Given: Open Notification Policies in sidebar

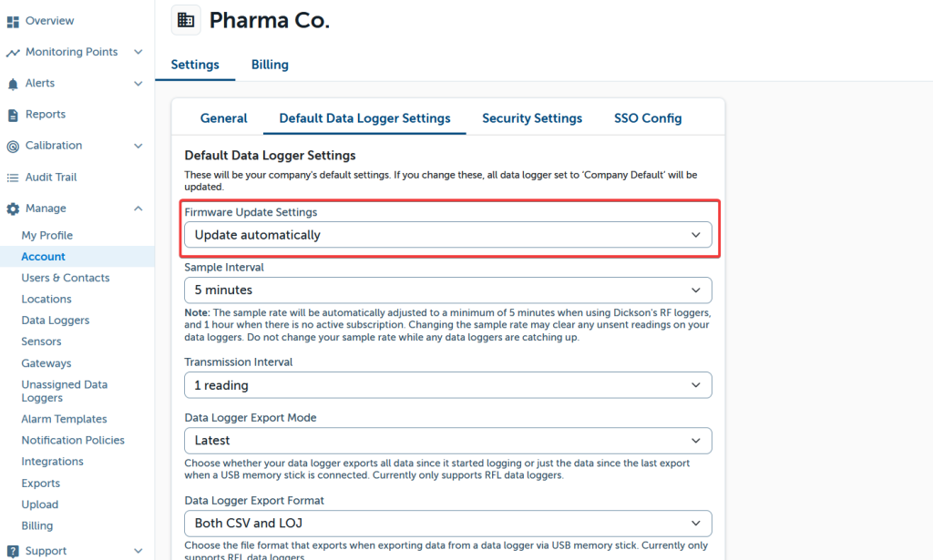Looking at the screenshot, I should pyautogui.click(x=73, y=440).
